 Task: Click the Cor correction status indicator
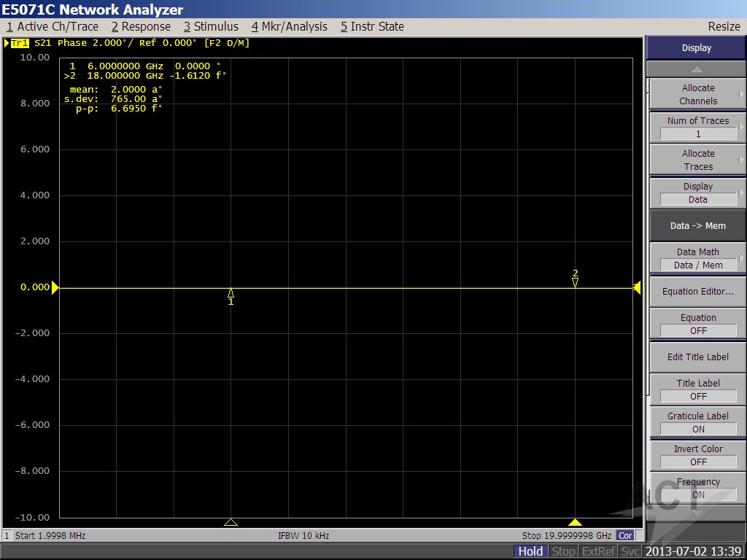pos(625,535)
